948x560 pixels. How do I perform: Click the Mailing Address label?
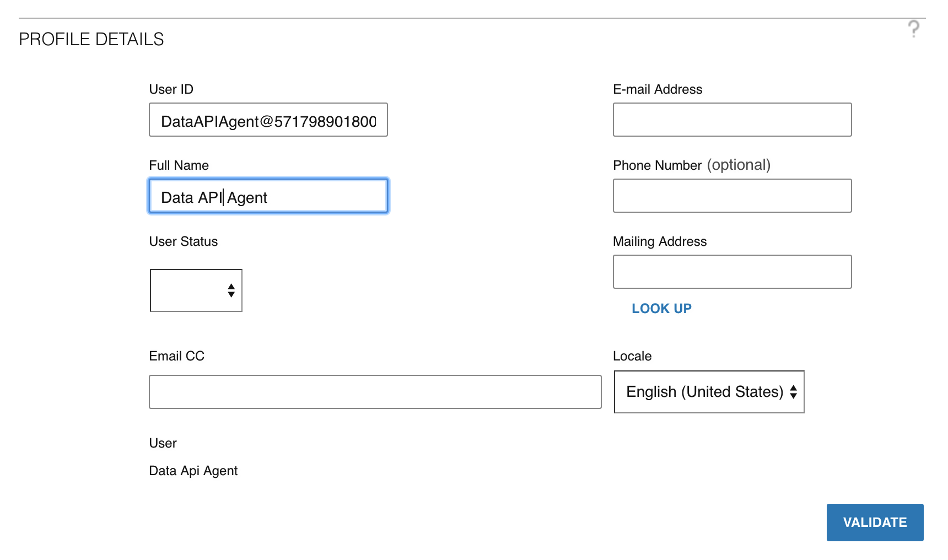click(659, 241)
